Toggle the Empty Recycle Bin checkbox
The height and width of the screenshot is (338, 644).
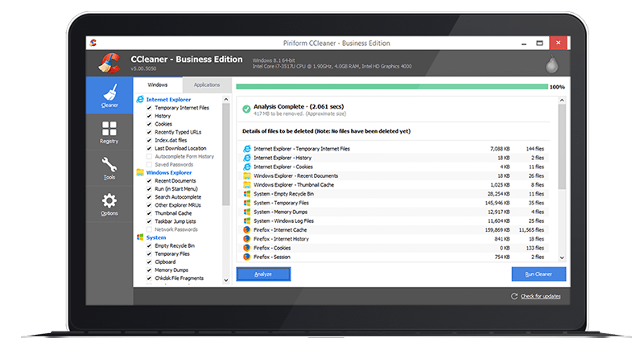pos(149,245)
